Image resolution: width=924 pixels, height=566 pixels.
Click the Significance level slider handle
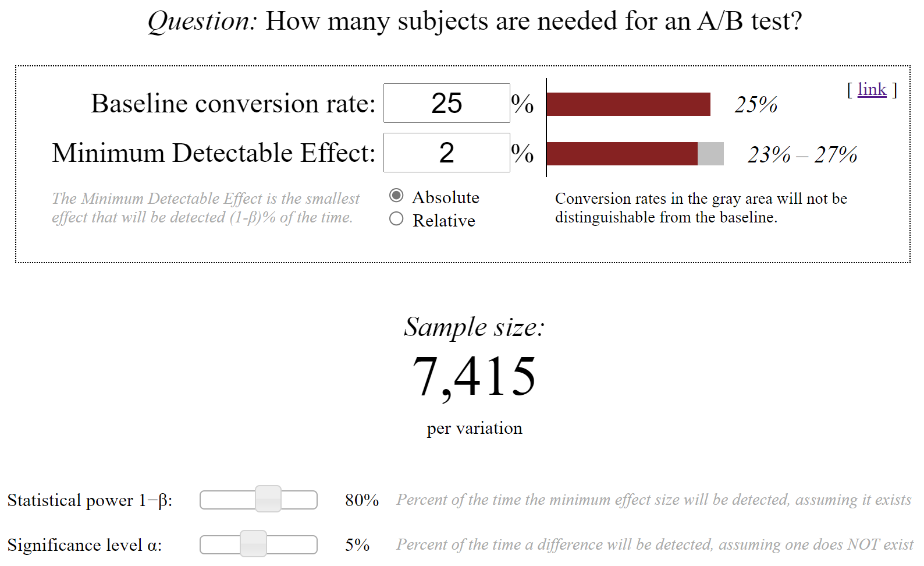[x=253, y=544]
